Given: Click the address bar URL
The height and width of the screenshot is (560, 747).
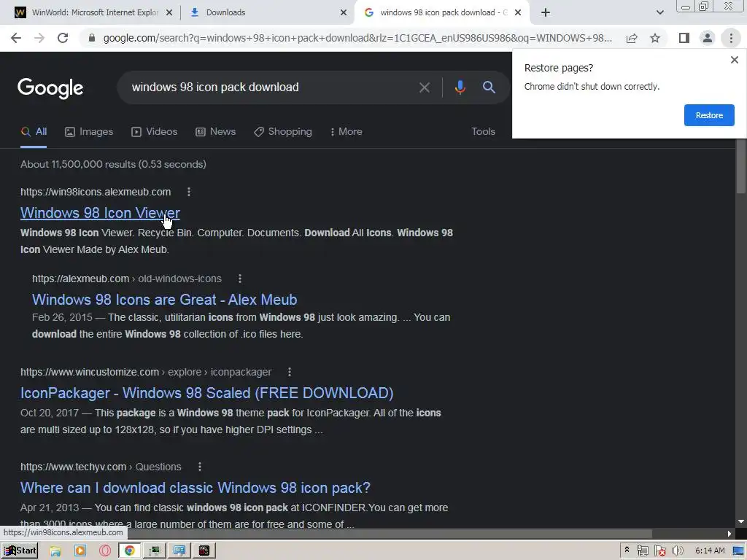Looking at the screenshot, I should 357,38.
